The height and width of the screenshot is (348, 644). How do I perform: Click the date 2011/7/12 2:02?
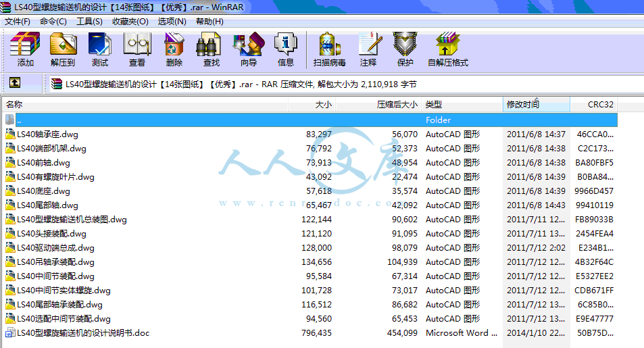point(536,248)
